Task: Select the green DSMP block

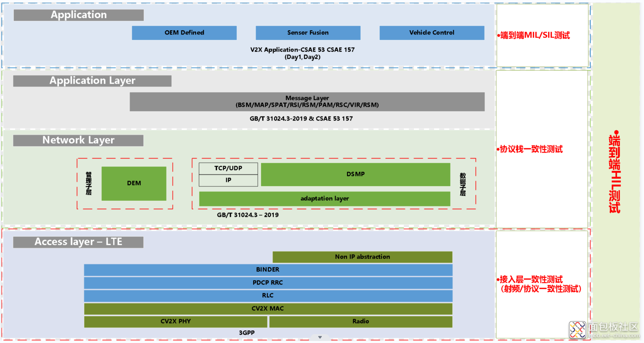Action: (x=355, y=174)
